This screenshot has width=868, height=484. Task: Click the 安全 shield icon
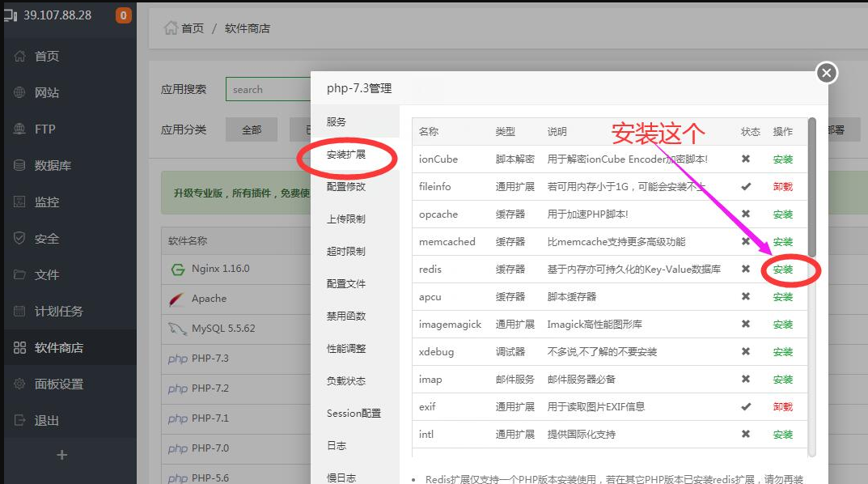pyautogui.click(x=19, y=239)
